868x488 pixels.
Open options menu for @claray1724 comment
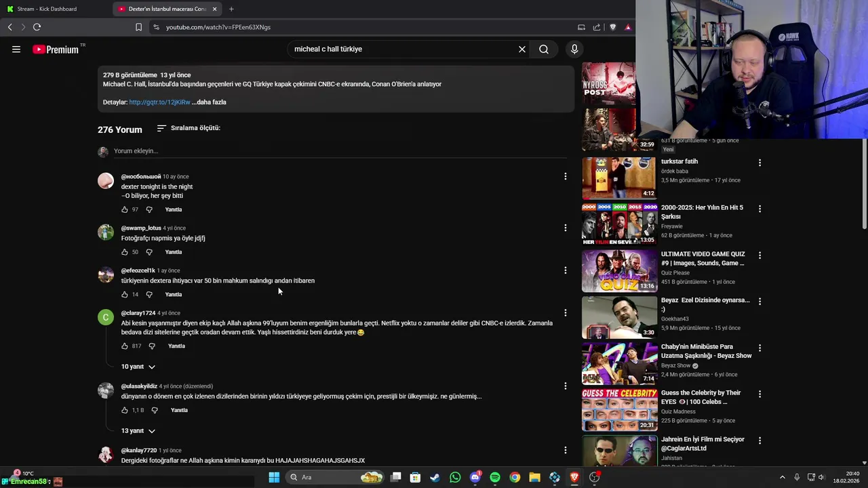565,313
